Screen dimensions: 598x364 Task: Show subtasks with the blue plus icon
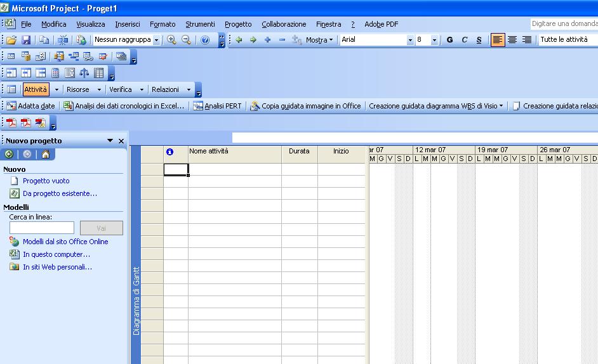(x=268, y=40)
